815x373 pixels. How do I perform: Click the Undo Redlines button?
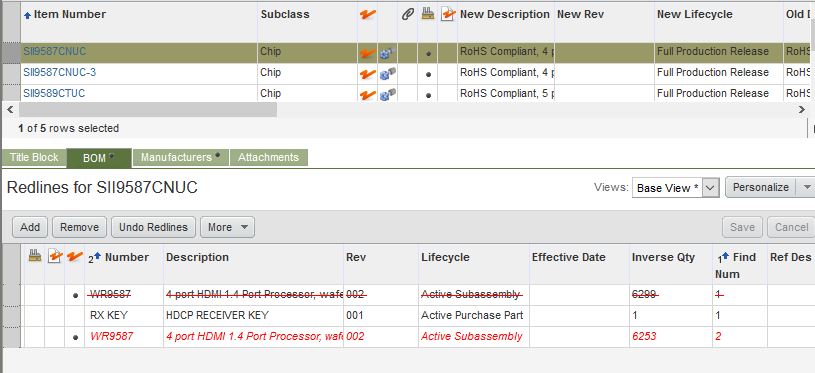pyautogui.click(x=153, y=227)
